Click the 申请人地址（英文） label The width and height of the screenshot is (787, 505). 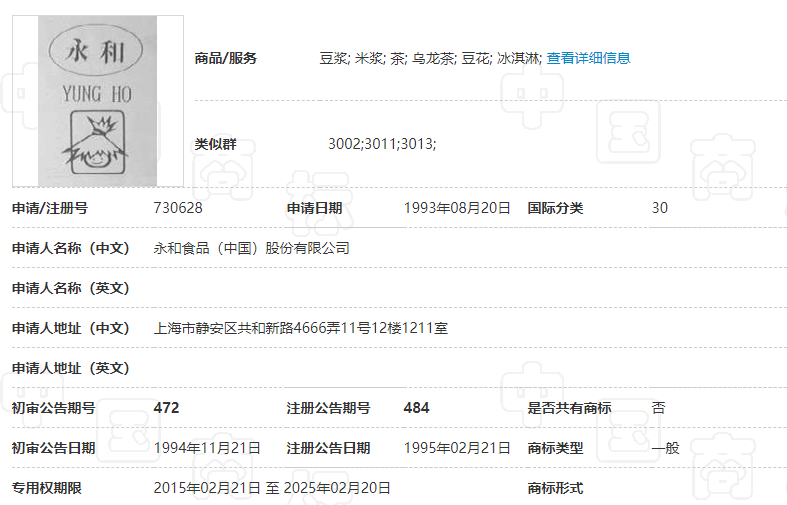[x=71, y=368]
